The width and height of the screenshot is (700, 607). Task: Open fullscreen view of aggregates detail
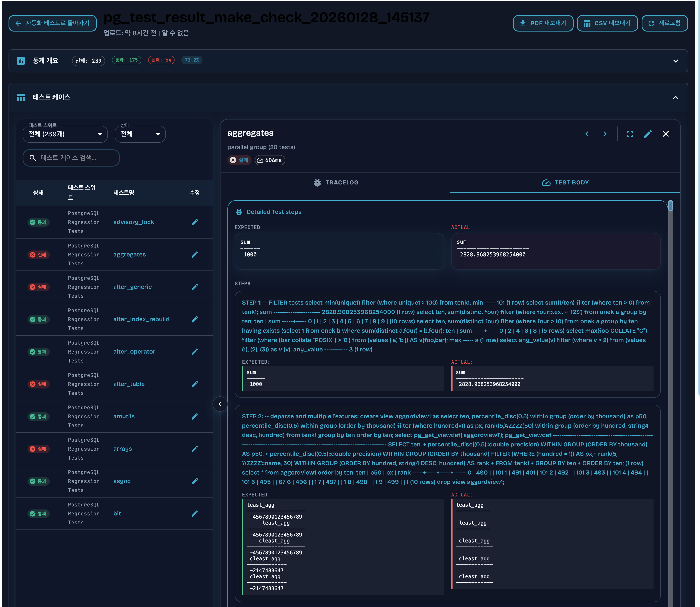click(x=630, y=134)
